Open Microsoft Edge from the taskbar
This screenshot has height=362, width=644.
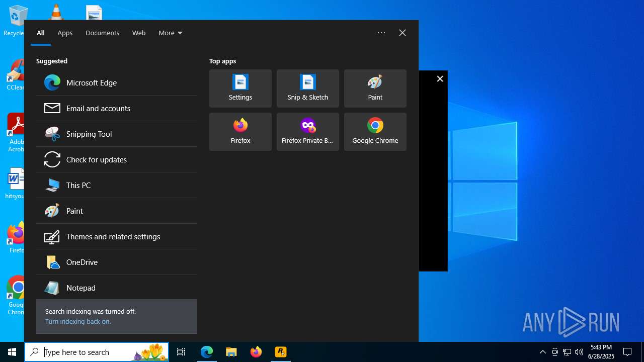pyautogui.click(x=207, y=352)
